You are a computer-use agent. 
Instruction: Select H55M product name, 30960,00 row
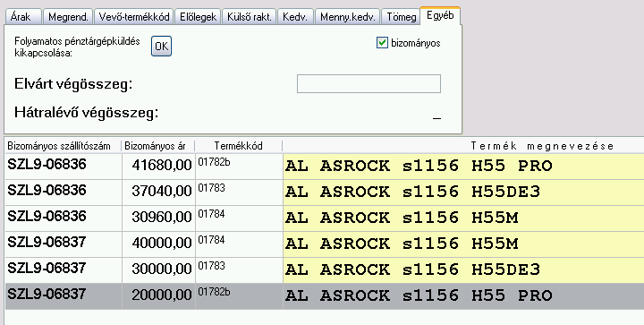[463, 218]
